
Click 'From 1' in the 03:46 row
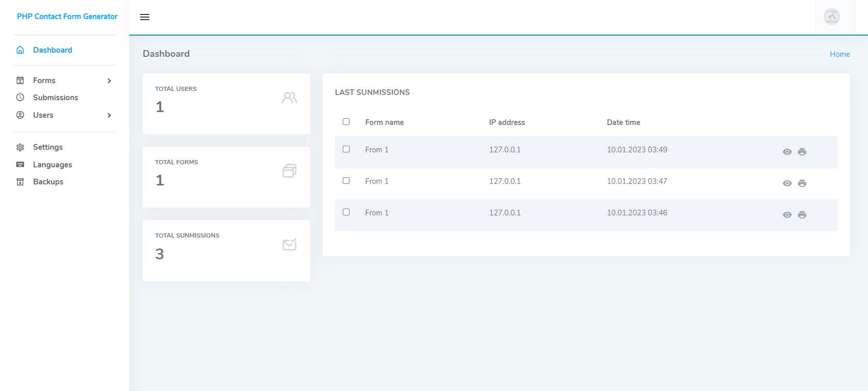coord(376,213)
